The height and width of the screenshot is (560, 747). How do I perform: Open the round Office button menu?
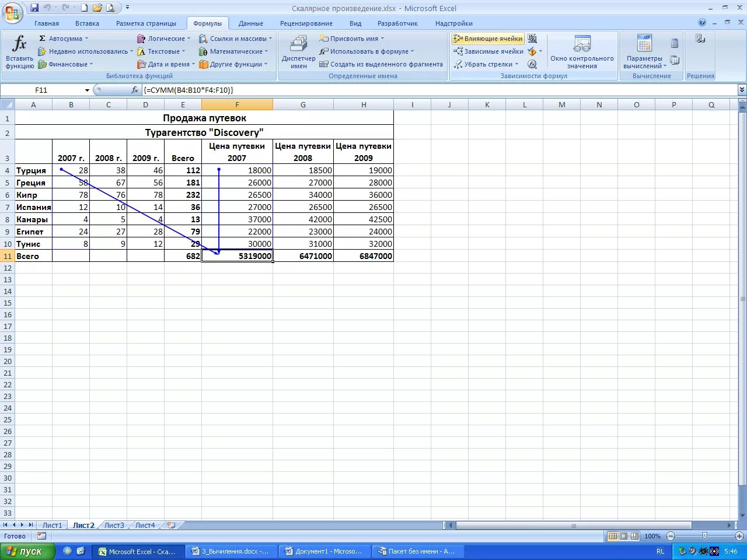point(12,12)
